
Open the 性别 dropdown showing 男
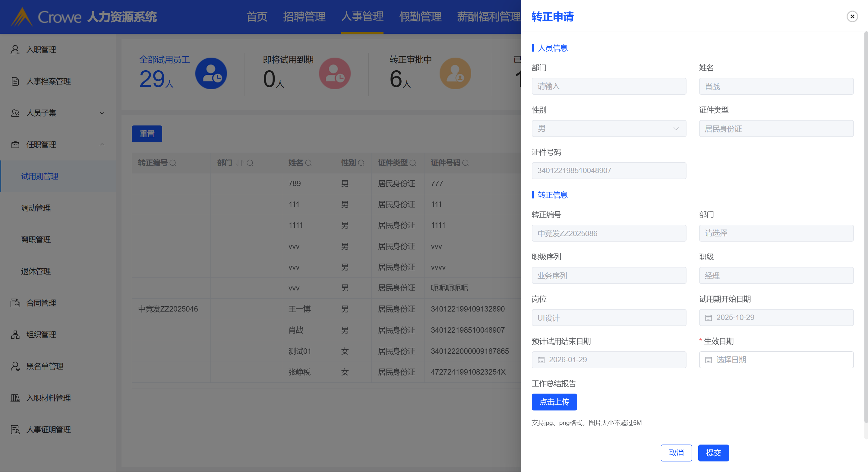click(x=608, y=129)
